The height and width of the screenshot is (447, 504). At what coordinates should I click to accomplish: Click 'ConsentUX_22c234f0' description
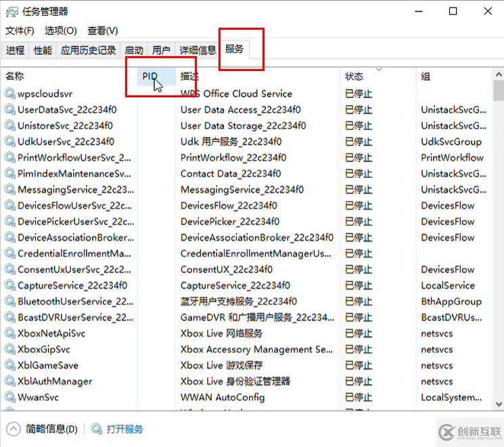[x=226, y=269]
